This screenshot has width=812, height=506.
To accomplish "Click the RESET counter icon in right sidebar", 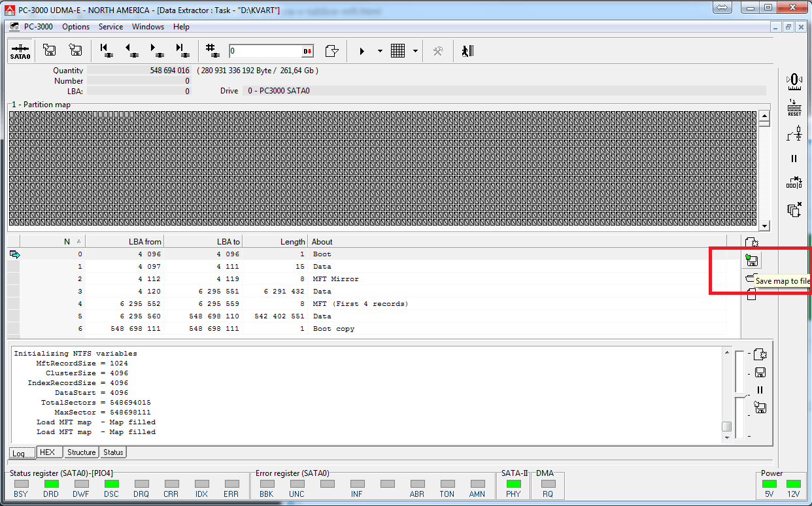I will [794, 108].
